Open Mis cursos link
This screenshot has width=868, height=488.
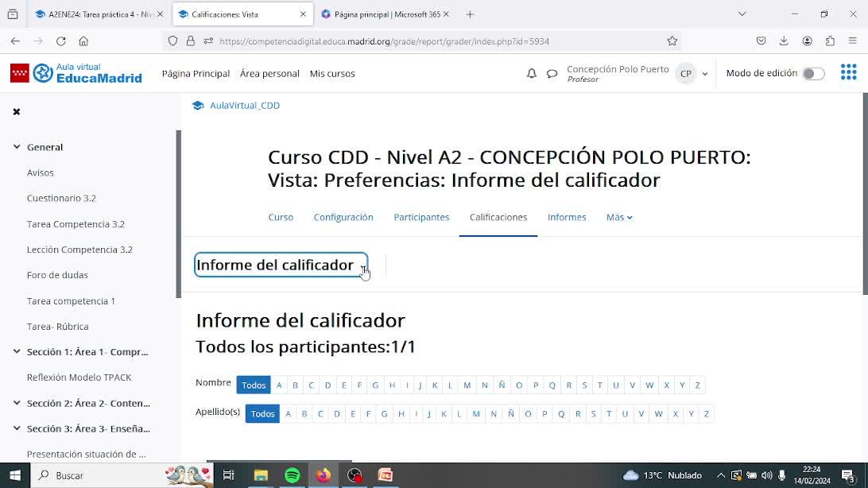(332, 74)
